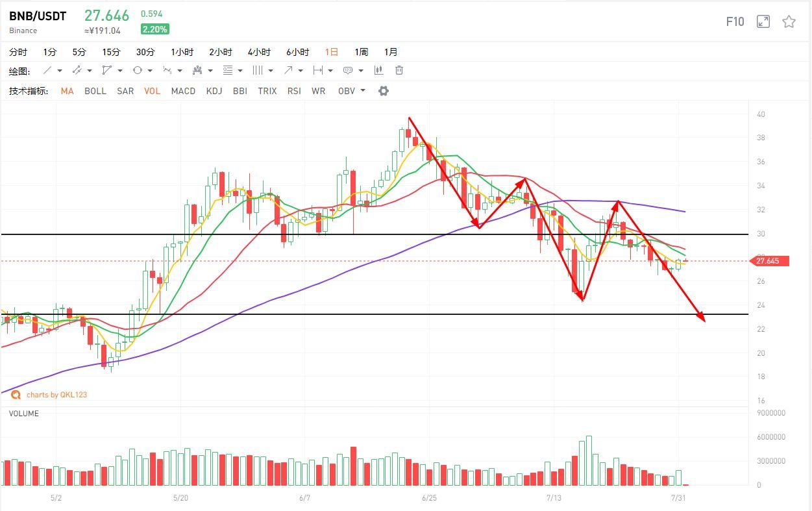The width and height of the screenshot is (812, 511).
Task: Switch to 30分 timeframe
Action: tap(145, 52)
